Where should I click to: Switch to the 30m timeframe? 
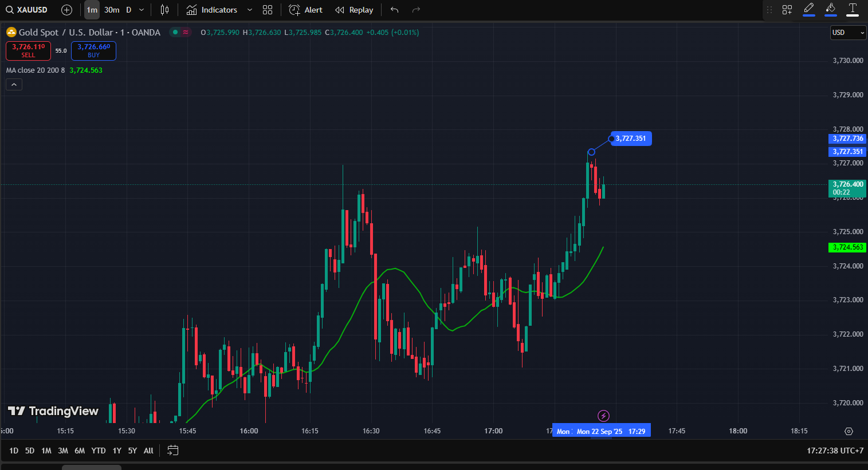(112, 10)
